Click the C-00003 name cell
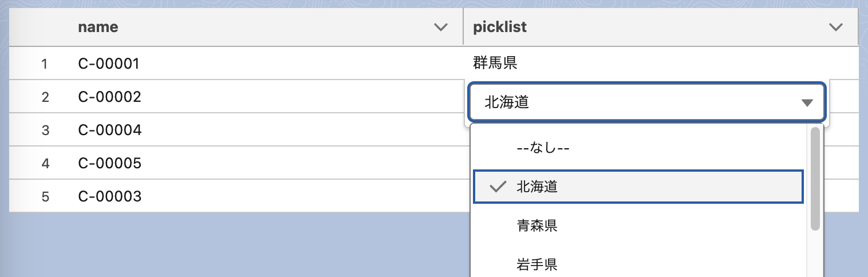Image resolution: width=868 pixels, height=277 pixels. 109,197
